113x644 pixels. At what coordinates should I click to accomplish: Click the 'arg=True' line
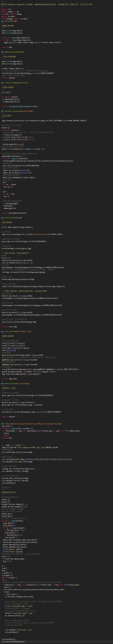tap(6, 556)
